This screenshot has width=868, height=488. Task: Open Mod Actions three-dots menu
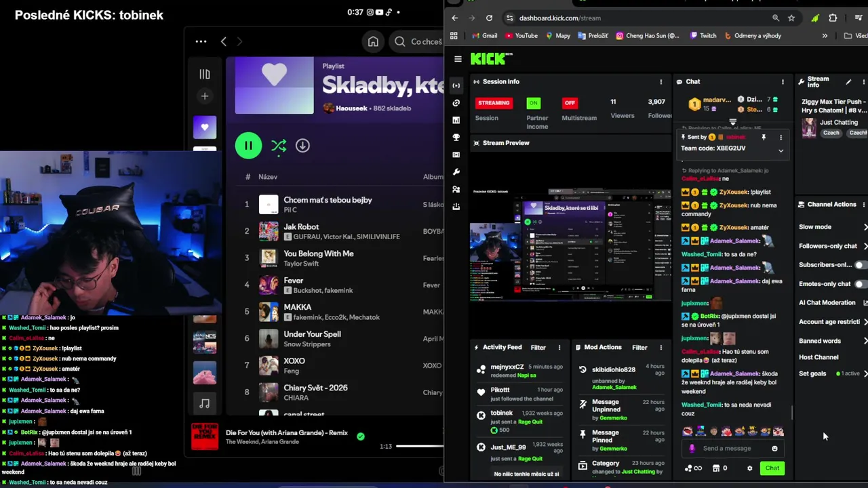(661, 348)
